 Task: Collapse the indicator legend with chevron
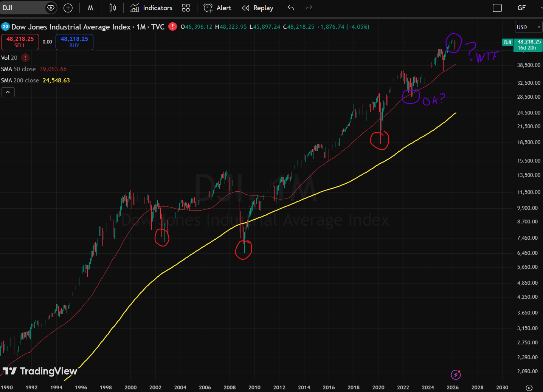click(8, 92)
